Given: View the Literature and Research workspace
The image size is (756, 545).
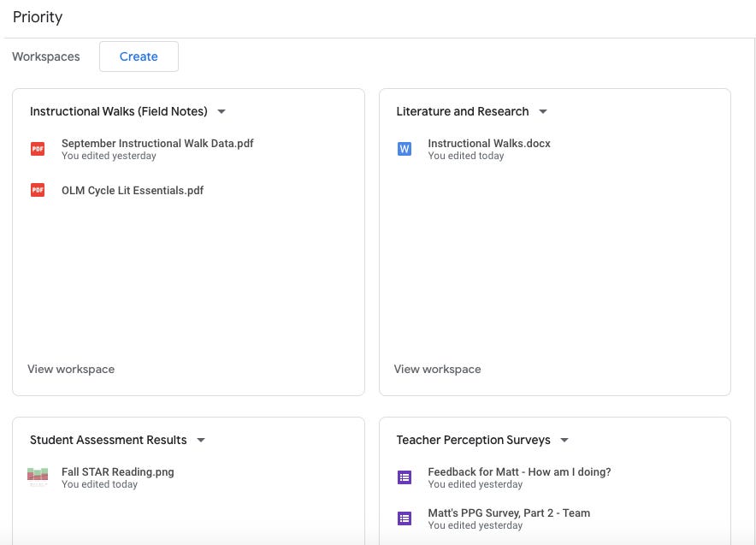Looking at the screenshot, I should 437,369.
